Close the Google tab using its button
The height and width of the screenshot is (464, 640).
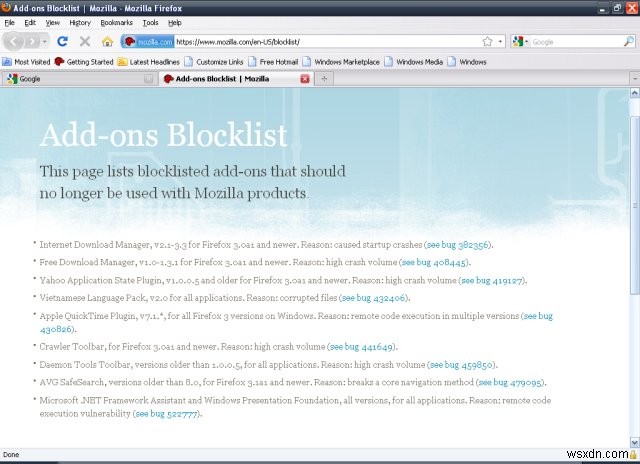[149, 79]
